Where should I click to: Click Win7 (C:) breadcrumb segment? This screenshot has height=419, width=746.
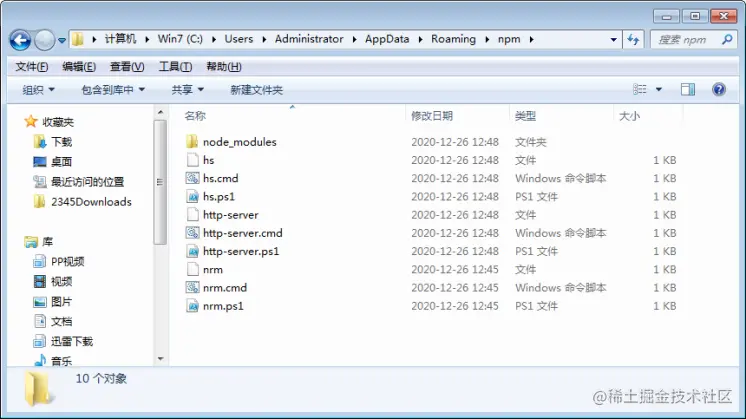point(180,39)
